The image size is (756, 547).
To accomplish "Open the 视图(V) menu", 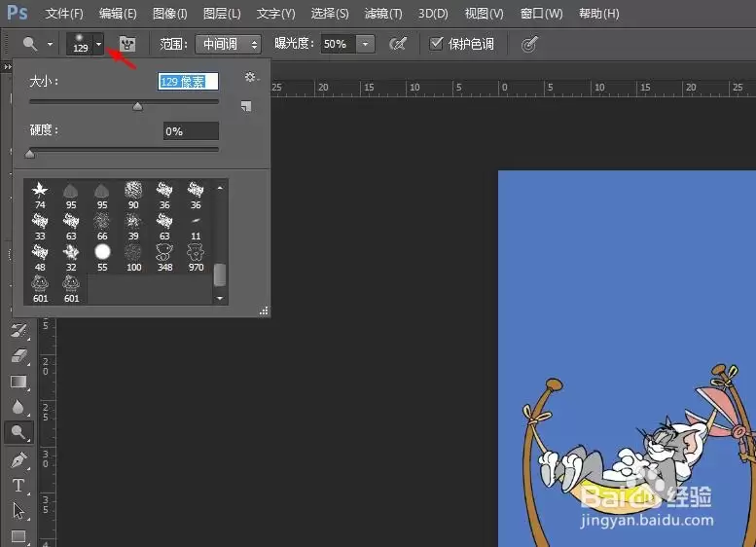I will pos(485,14).
